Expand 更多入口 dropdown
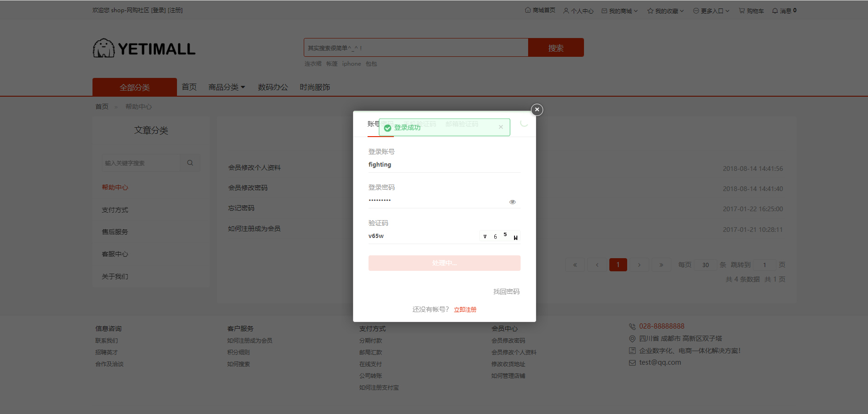868x414 pixels. click(711, 11)
